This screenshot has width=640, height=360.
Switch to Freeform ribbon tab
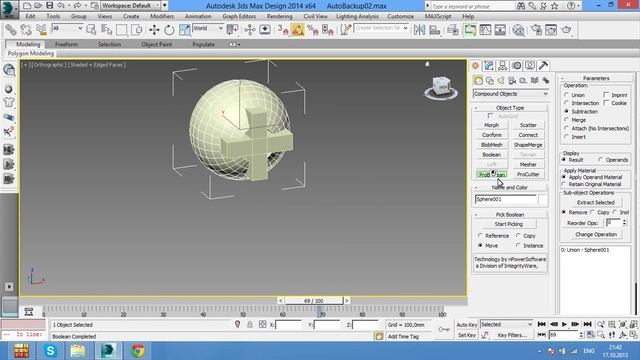click(x=66, y=44)
